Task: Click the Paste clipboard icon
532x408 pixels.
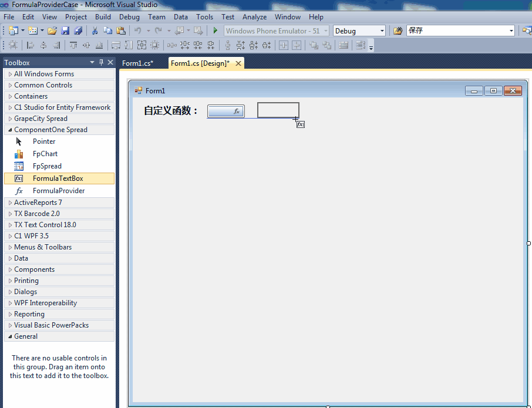Action: click(121, 31)
